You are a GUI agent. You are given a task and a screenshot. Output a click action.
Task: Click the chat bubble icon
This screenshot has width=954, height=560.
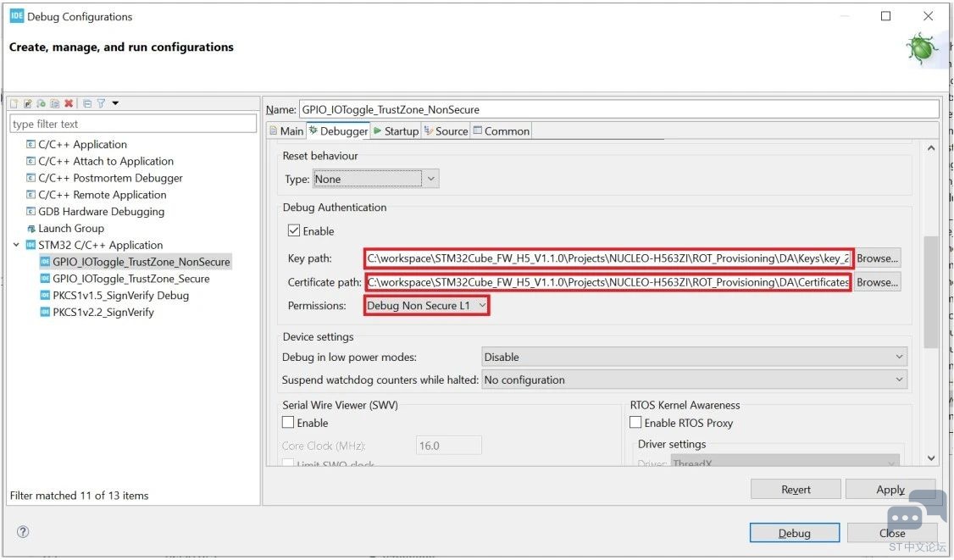pyautogui.click(x=916, y=512)
